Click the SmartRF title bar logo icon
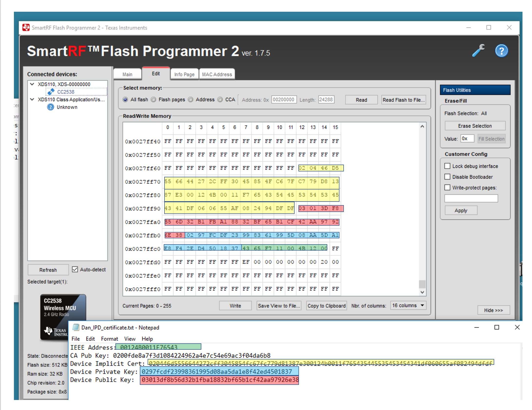The image size is (532, 410). 26,28
